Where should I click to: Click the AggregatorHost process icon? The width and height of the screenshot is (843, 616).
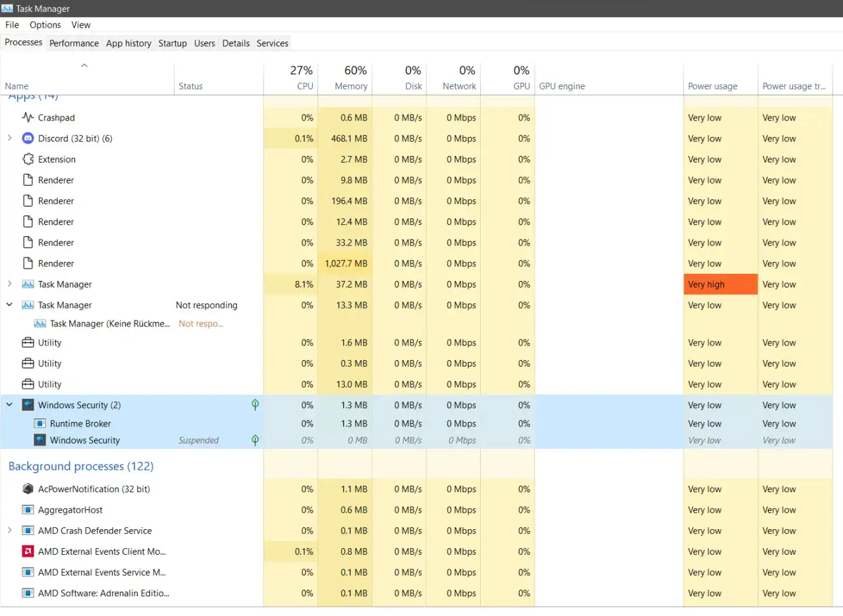28,510
